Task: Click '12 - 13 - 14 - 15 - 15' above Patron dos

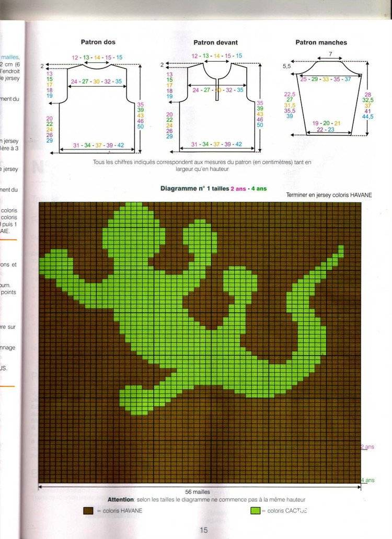Action: click(97, 58)
